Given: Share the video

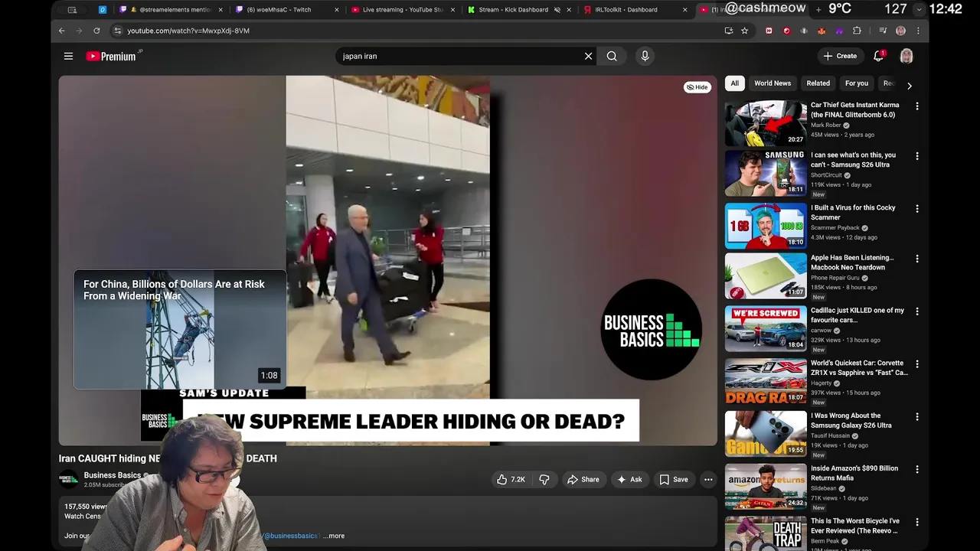Looking at the screenshot, I should 583,479.
